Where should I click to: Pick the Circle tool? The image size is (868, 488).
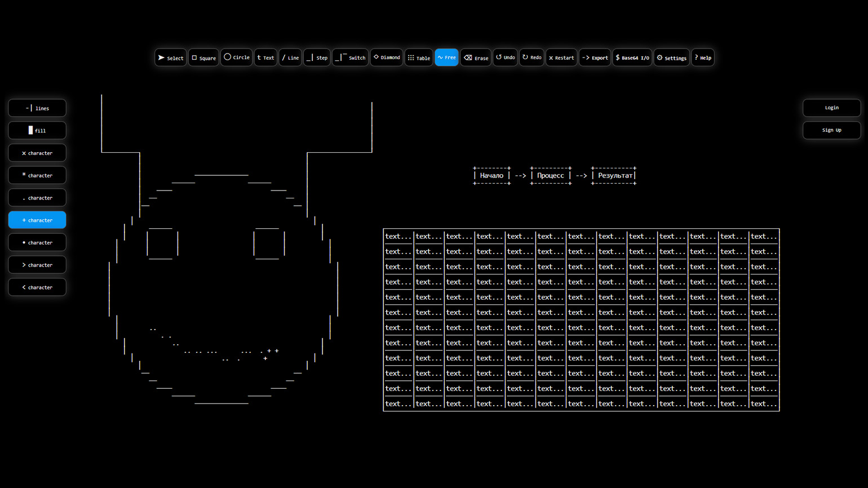[x=236, y=57]
